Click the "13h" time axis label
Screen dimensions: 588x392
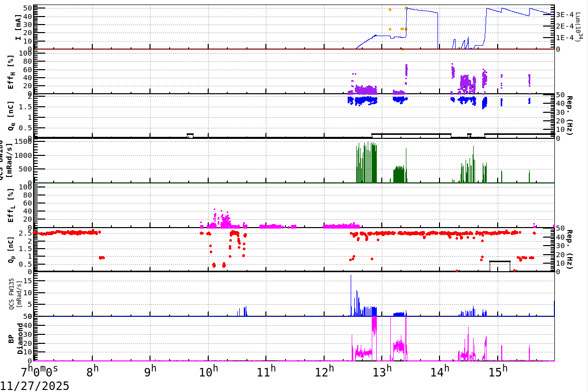(383, 372)
